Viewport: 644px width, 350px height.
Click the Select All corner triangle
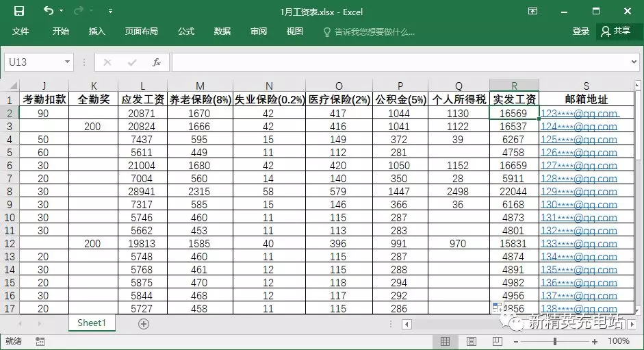coord(14,86)
